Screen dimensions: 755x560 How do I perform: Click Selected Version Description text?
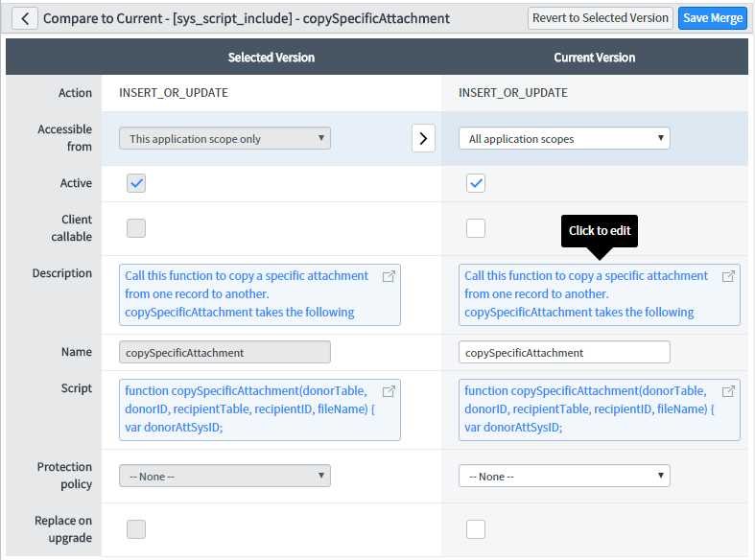(x=247, y=294)
